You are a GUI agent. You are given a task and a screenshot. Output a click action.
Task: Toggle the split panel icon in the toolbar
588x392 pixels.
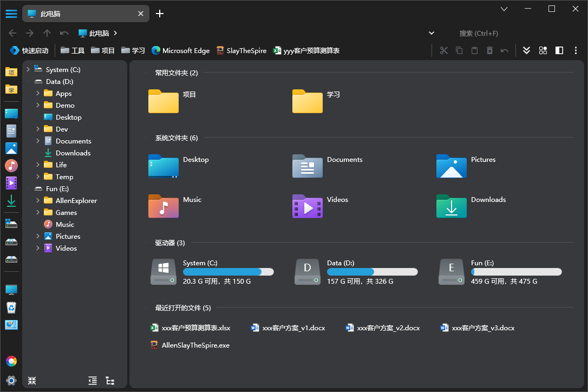[559, 50]
